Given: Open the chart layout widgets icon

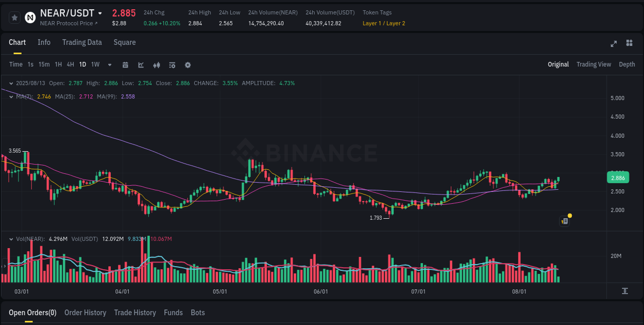Looking at the screenshot, I should (x=629, y=44).
